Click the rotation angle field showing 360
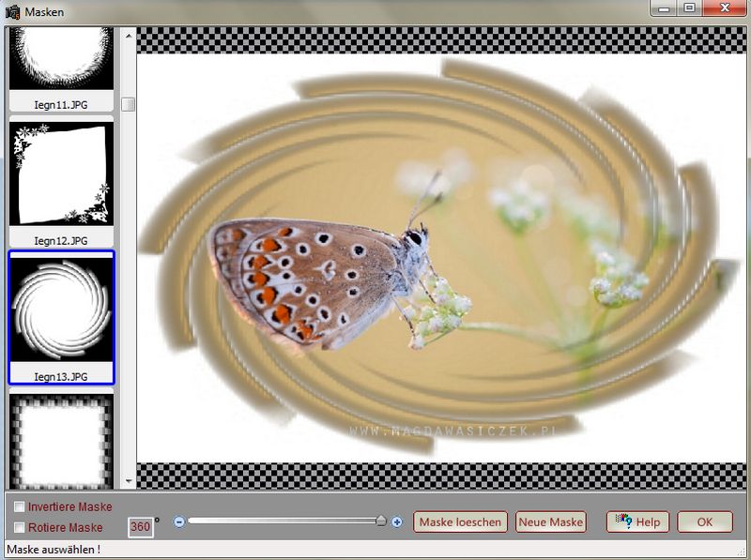The height and width of the screenshot is (560, 751). (140, 526)
